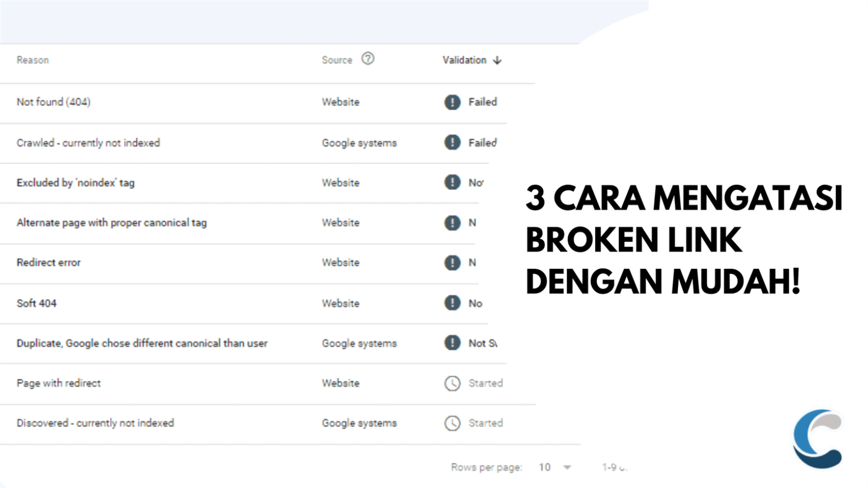This screenshot has height=488, width=868.
Task: Click Started status in Discovered - currently not indexed row
Action: (x=486, y=423)
